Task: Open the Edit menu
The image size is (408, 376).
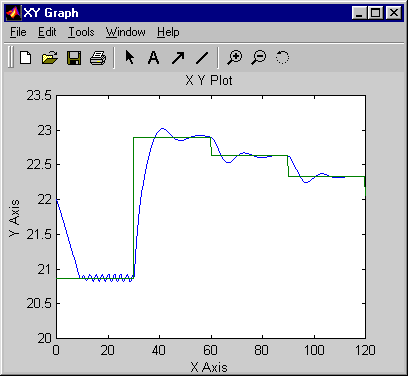Action: click(47, 32)
